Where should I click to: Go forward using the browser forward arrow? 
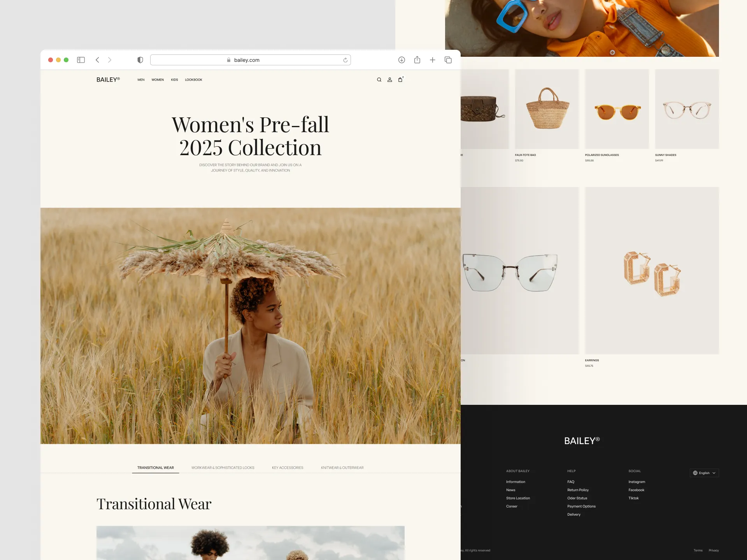pyautogui.click(x=110, y=60)
